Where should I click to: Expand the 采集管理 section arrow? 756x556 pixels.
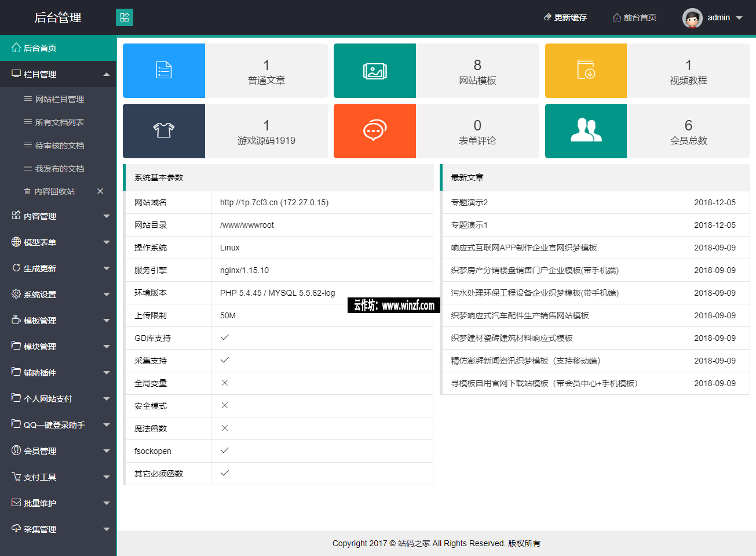tap(107, 529)
